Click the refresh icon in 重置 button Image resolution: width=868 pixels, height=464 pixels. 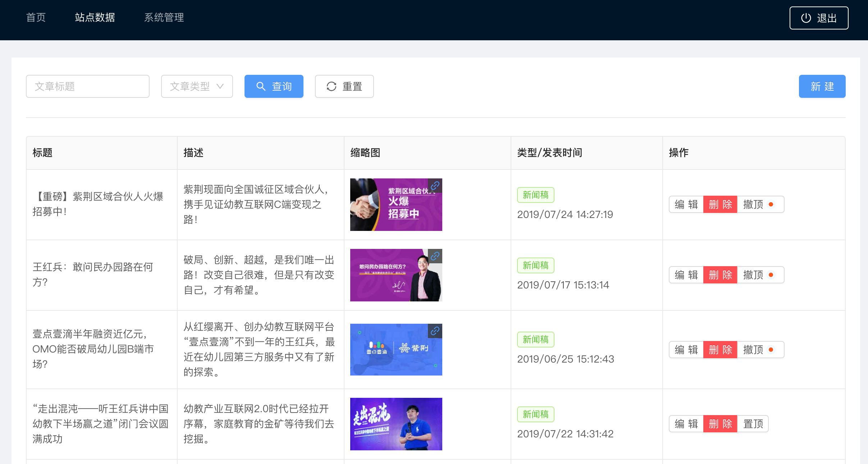(331, 86)
